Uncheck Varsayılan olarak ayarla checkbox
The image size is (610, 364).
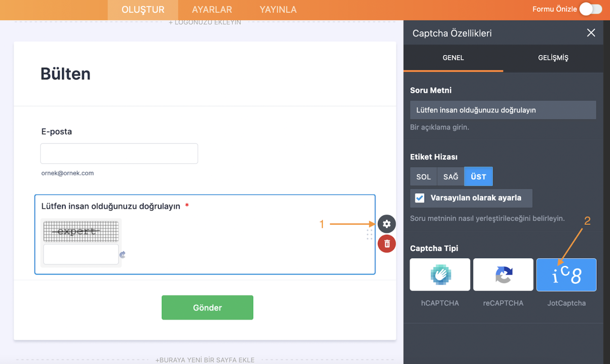420,198
